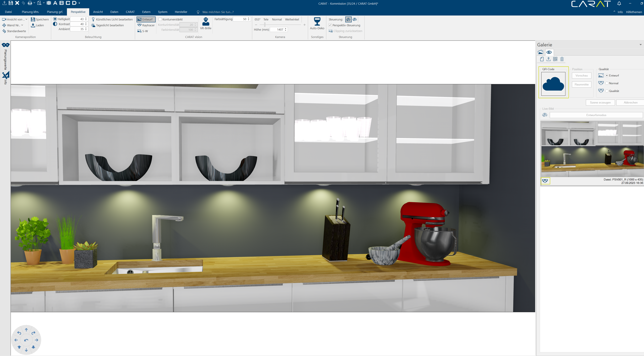
Task: Click the Save disk icon in title bar
Action: point(11,3)
